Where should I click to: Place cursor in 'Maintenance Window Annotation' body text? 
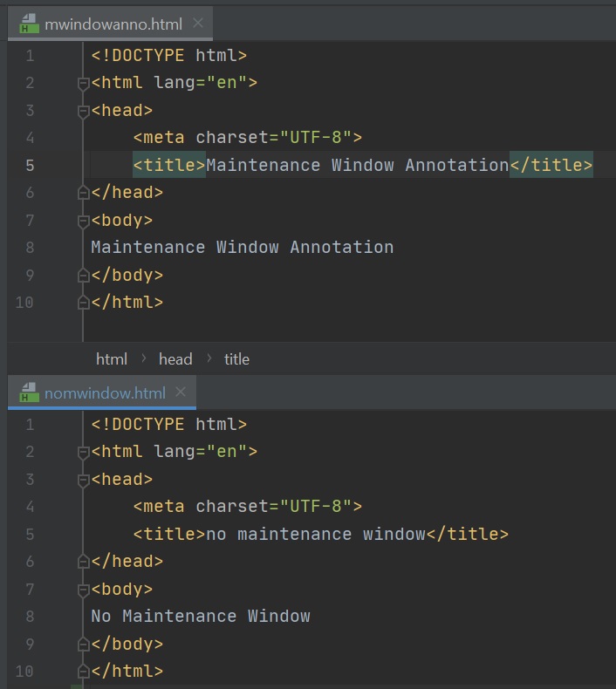coord(242,248)
